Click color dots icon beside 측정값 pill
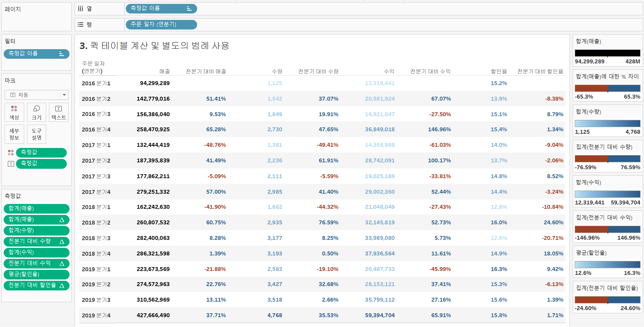Viewport: 644px width, 327px height. coord(11,152)
